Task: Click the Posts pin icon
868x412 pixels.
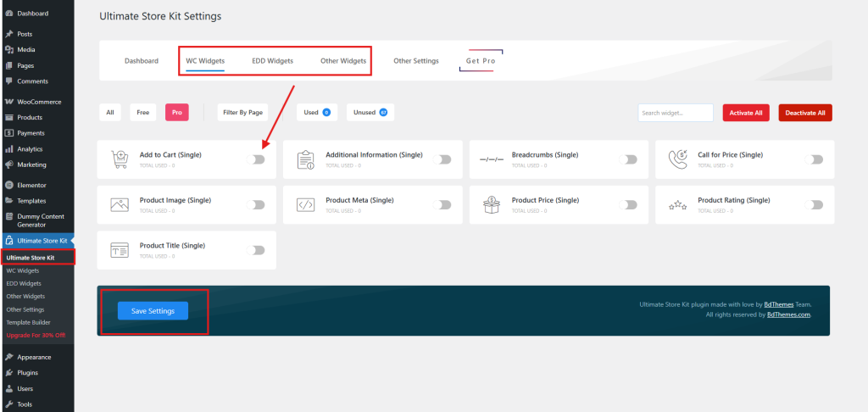Action: tap(8, 34)
